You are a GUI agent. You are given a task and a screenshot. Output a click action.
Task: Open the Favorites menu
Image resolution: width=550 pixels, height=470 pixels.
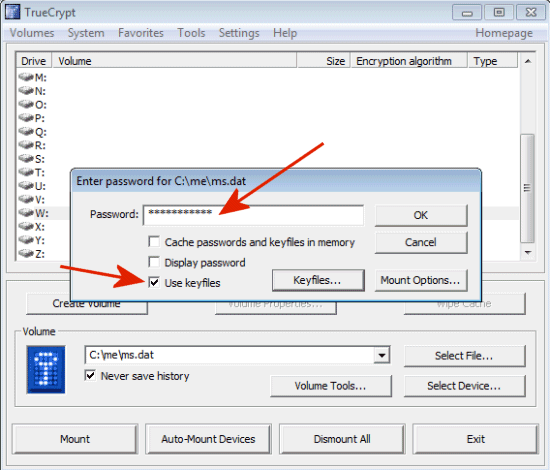click(x=141, y=33)
